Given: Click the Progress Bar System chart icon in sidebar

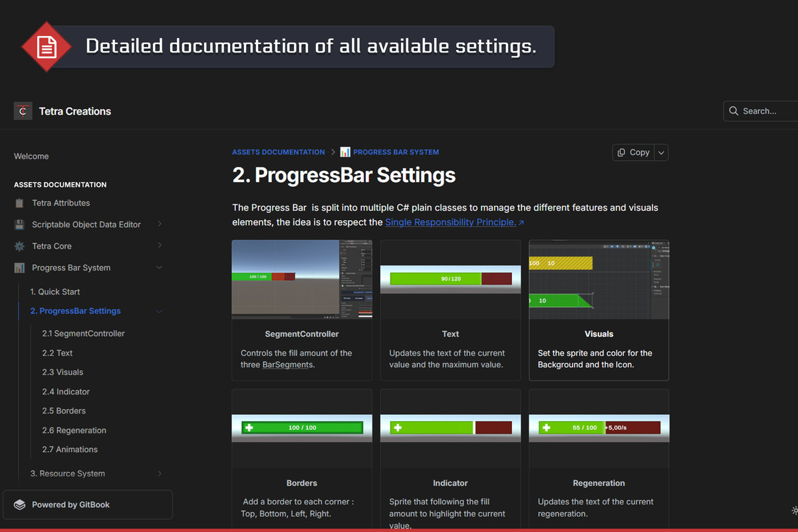Looking at the screenshot, I should pyautogui.click(x=19, y=268).
